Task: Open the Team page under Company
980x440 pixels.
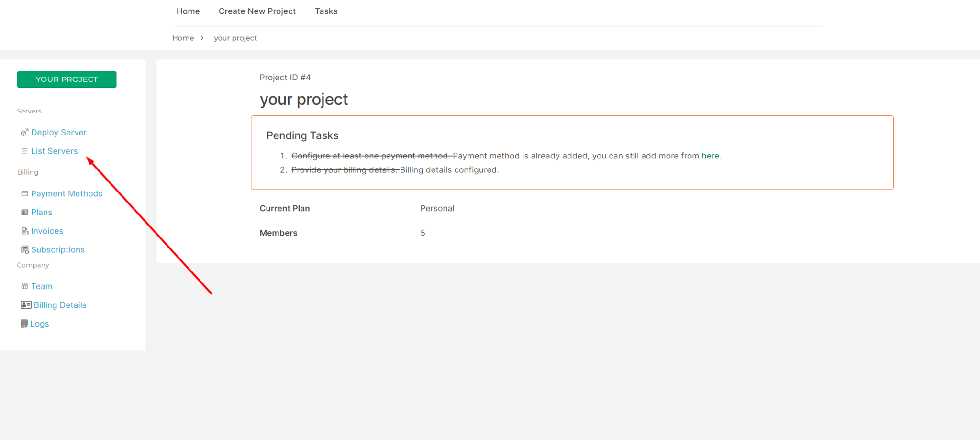Action: (42, 286)
